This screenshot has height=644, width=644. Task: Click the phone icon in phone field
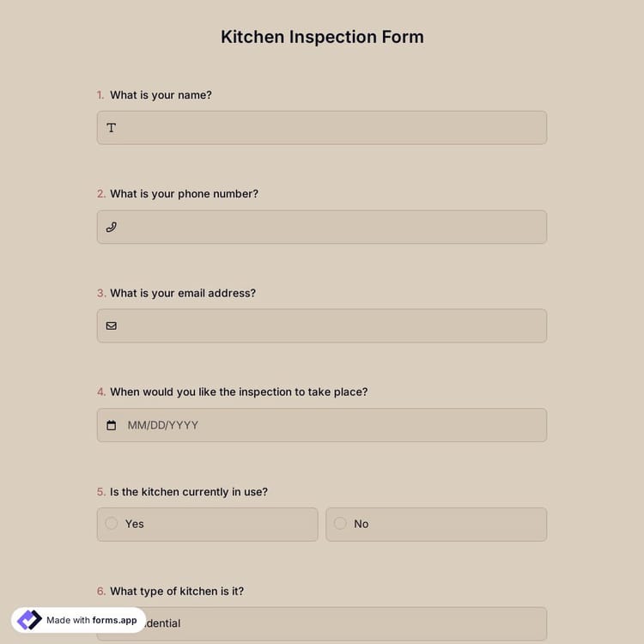pos(111,228)
